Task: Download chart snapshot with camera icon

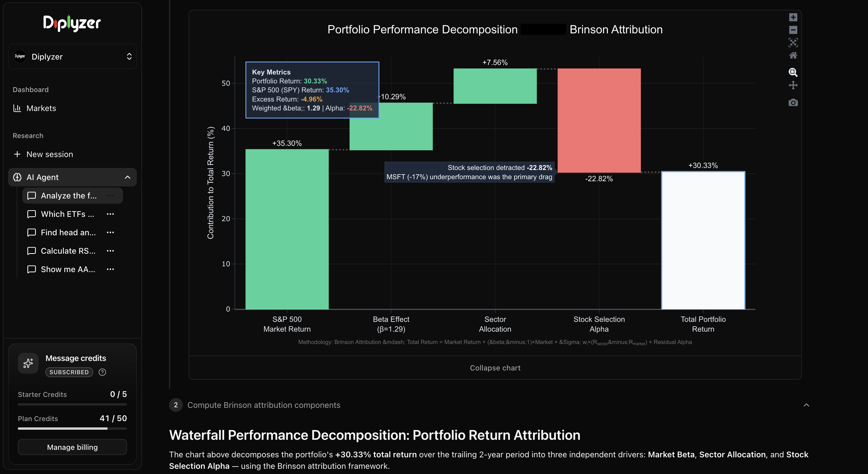Action: pos(793,102)
